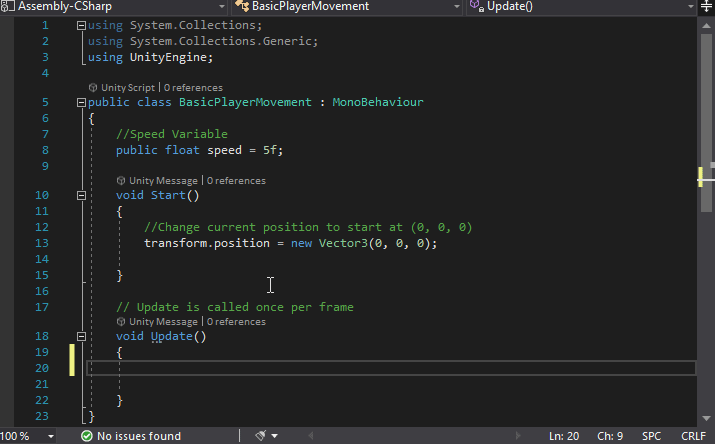Click horizontal scrollbar left arrow
Viewport: 715px width, 444px height.
tap(311, 436)
